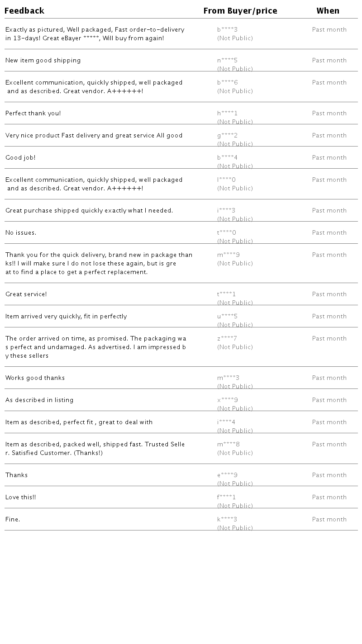Viewport: 362px width, 644px height.
Task: Select the "Good job!" feedback text
Action: pos(20,158)
